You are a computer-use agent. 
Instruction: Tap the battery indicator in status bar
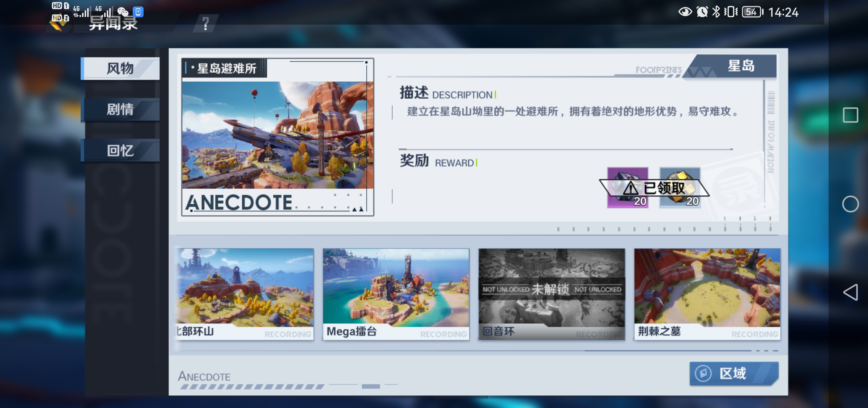click(753, 12)
